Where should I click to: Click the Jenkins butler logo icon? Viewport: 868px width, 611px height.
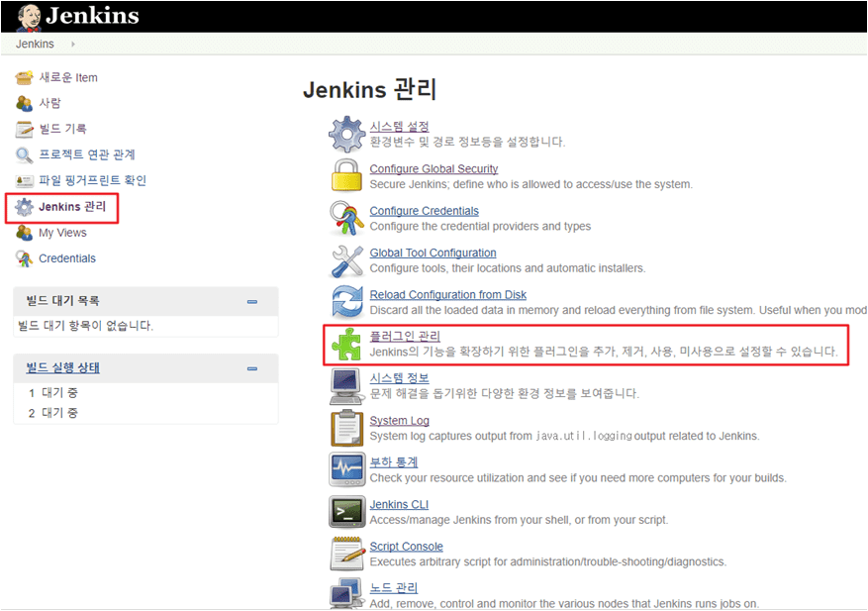[x=29, y=17]
